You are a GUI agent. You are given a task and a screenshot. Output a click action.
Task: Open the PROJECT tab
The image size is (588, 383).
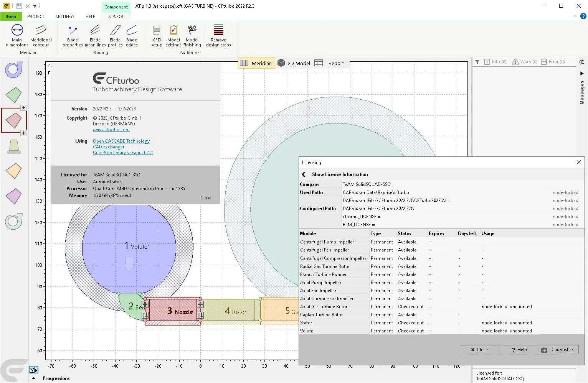(x=36, y=16)
